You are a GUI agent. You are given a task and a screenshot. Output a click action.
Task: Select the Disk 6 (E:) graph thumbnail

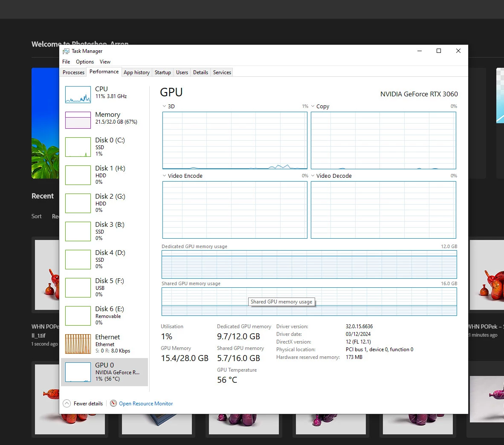78,316
